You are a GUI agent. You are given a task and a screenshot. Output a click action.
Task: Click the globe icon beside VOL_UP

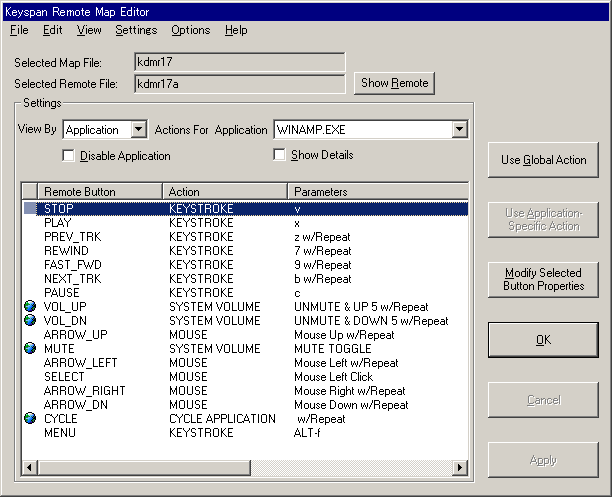30,307
